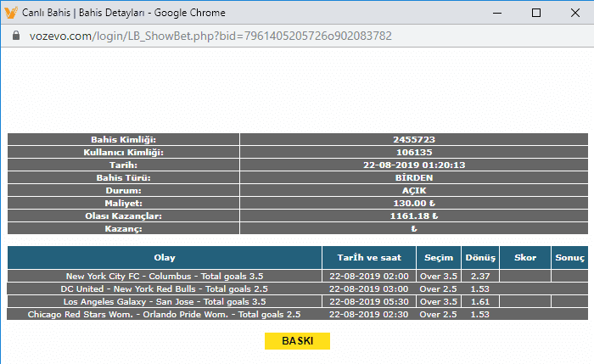Image resolution: width=594 pixels, height=364 pixels.
Task: Maximize the Chrome popup window
Action: pyautogui.click(x=536, y=13)
